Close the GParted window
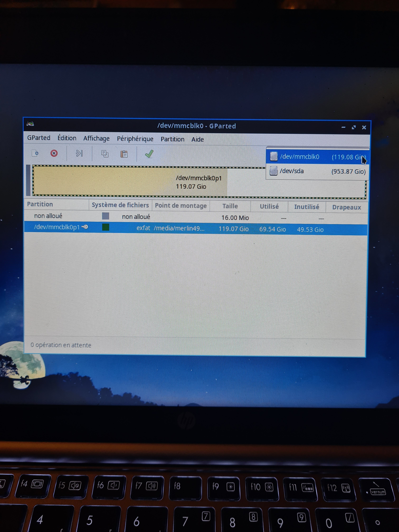399x532 pixels. pyautogui.click(x=364, y=127)
